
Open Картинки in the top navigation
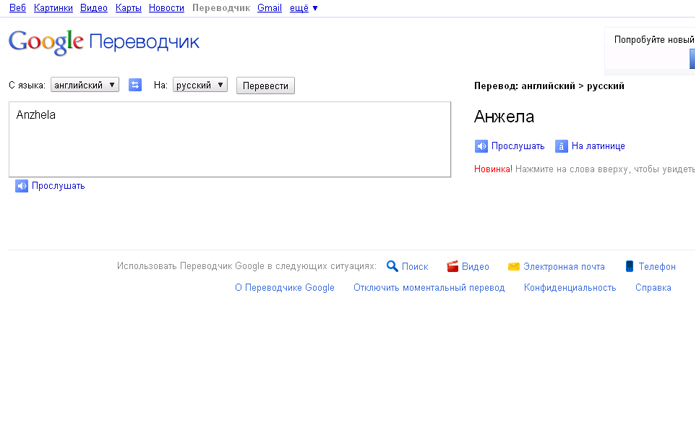[x=53, y=8]
